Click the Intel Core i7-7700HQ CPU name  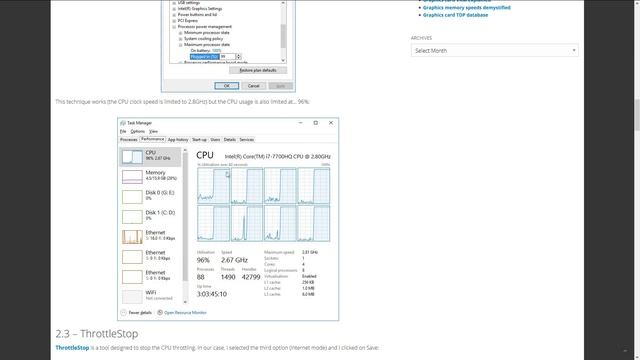(x=278, y=156)
